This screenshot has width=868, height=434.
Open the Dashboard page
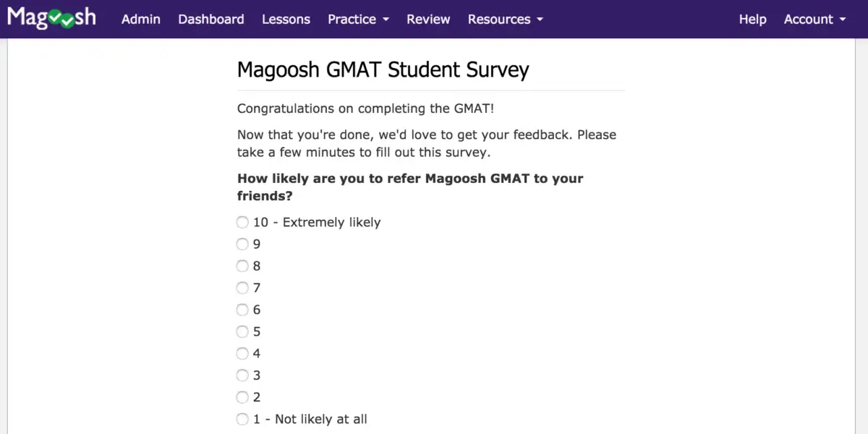click(x=210, y=20)
